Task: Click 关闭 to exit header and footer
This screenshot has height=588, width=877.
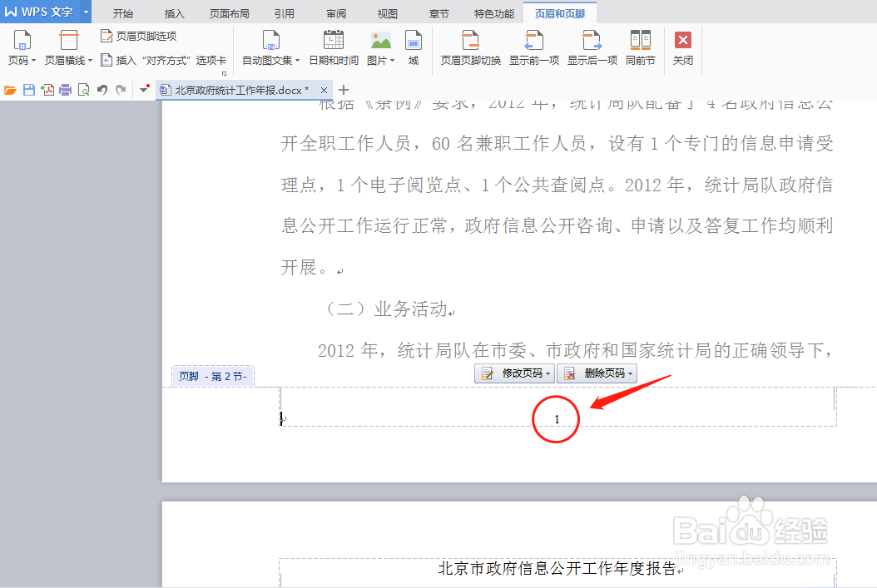Action: pyautogui.click(x=683, y=48)
